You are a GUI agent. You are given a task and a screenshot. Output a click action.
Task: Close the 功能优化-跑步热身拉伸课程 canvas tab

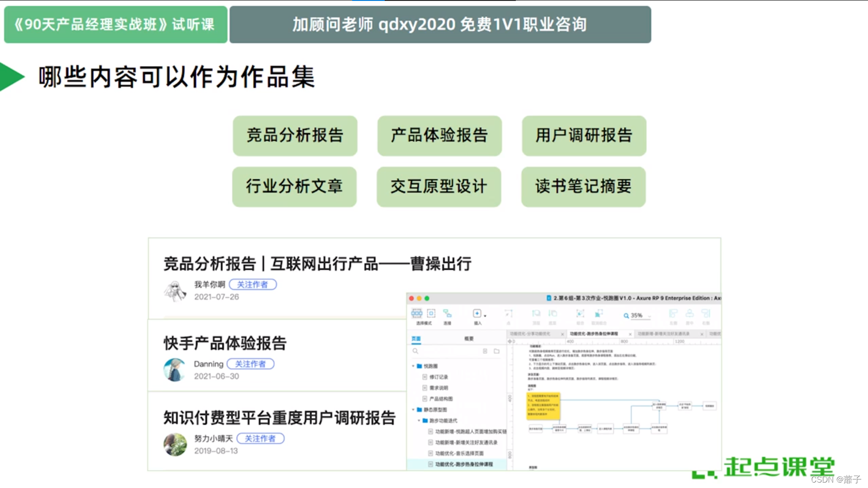click(x=630, y=334)
